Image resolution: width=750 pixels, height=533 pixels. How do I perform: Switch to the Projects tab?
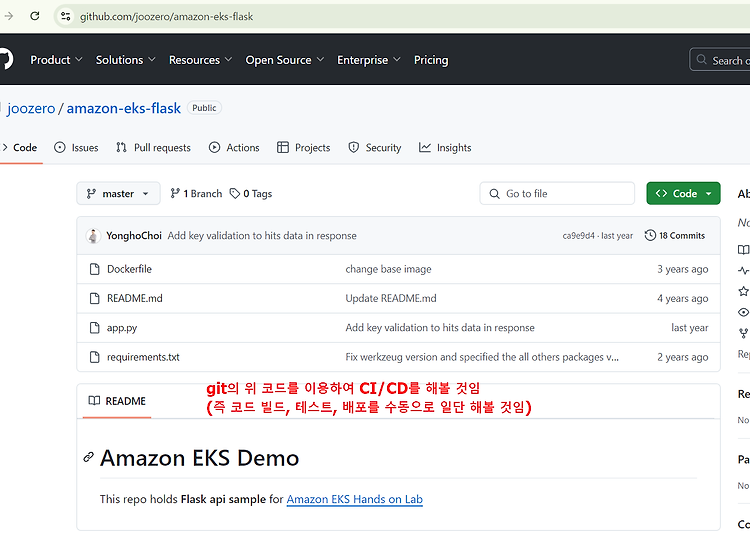[303, 147]
